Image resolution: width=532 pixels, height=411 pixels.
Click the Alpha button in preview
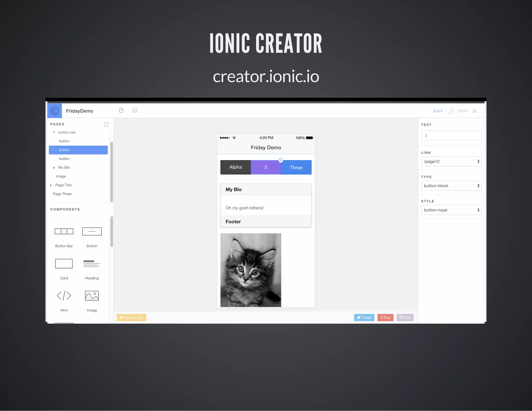click(x=236, y=167)
